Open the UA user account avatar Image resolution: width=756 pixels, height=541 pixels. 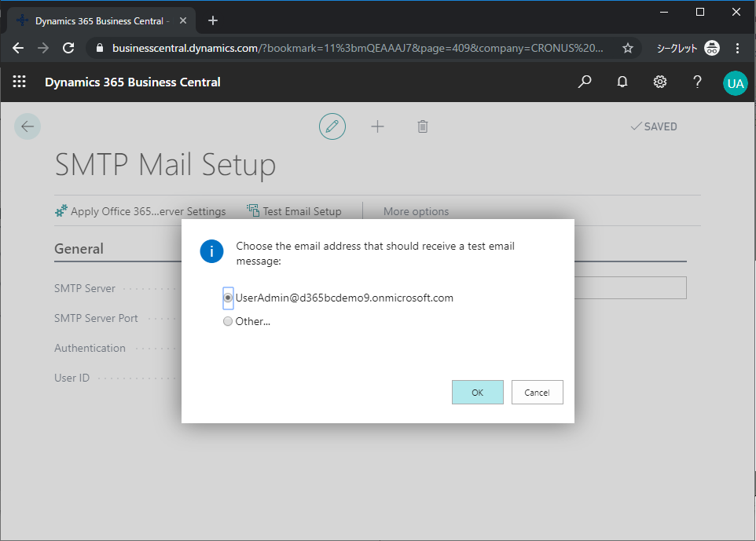[x=736, y=83]
